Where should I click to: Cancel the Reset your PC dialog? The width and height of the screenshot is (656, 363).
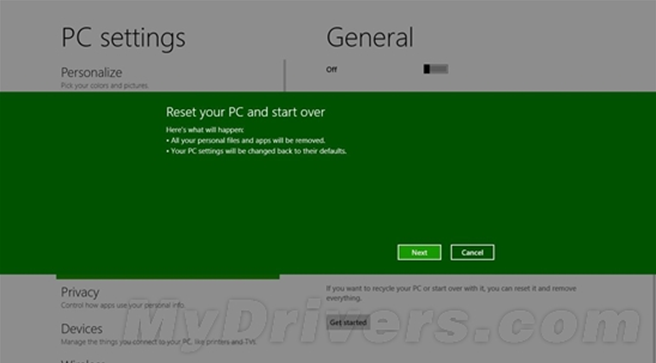pos(472,252)
